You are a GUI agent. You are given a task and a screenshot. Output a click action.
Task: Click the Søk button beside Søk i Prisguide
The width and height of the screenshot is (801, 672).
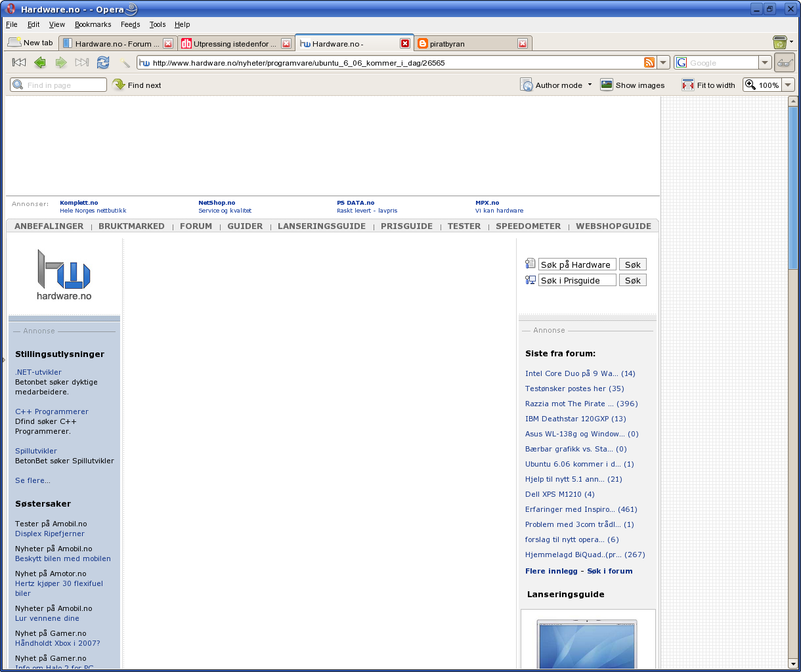633,280
